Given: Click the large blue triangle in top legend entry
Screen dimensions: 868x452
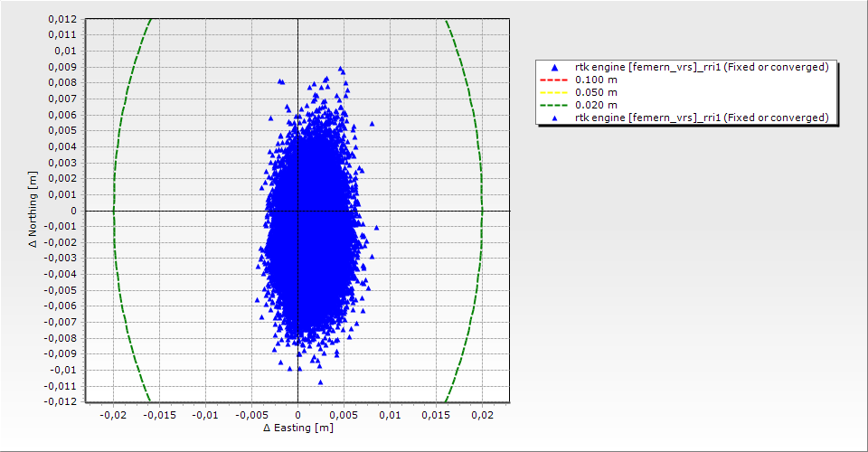Looking at the screenshot, I should [554, 67].
